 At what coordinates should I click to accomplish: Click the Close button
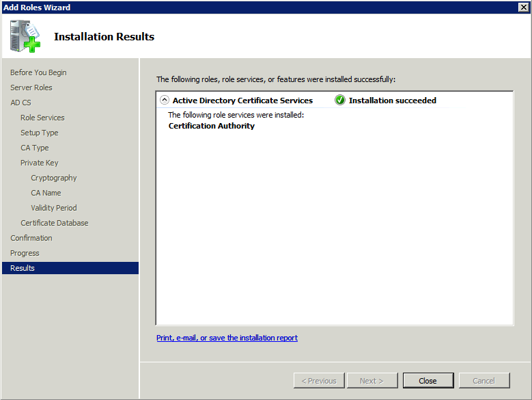point(428,381)
